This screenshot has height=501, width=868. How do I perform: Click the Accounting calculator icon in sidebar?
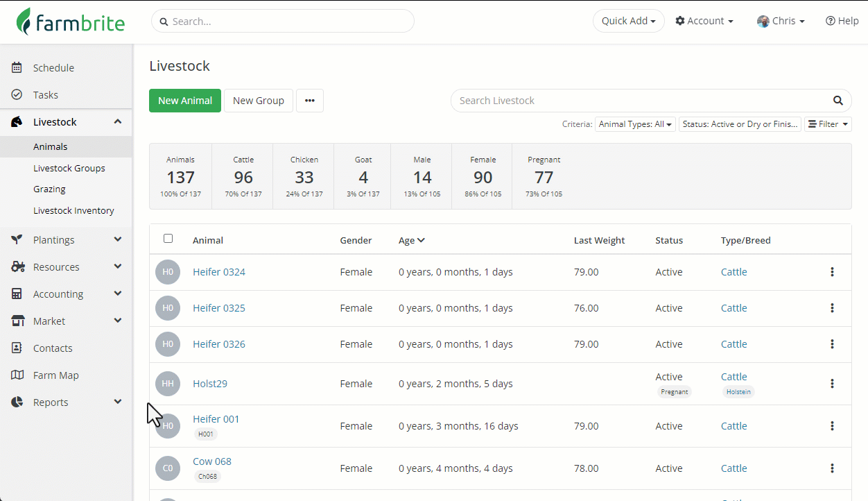pyautogui.click(x=17, y=294)
